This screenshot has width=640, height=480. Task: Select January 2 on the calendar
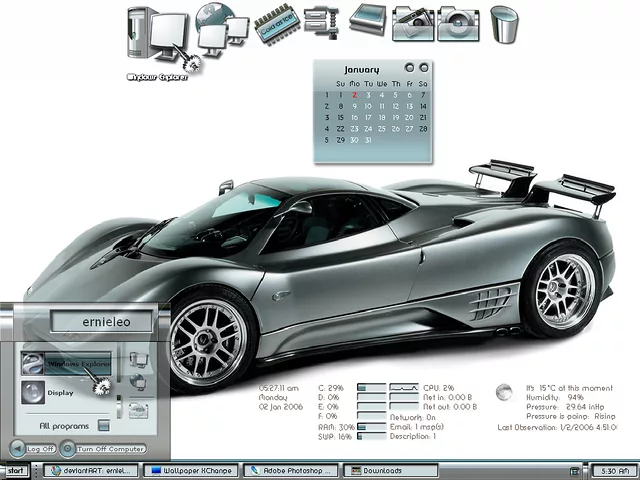(x=354, y=95)
